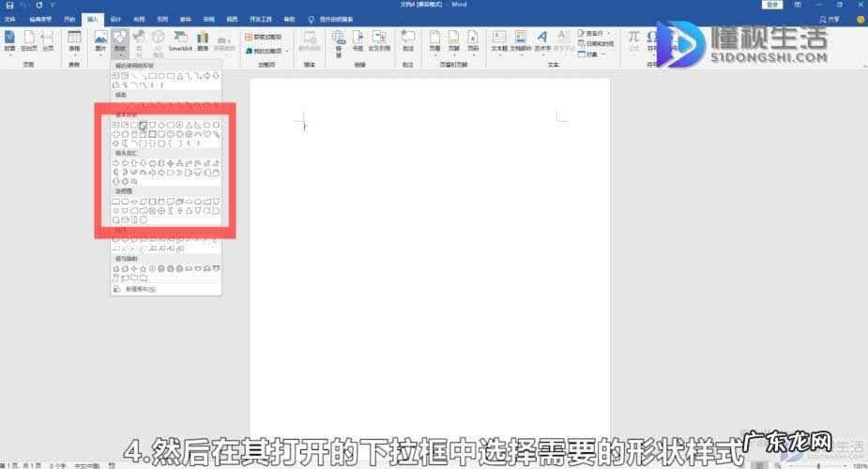Viewport: 868px width, 469px height.
Task: Open the 文档部件 (Quick Parts) dropdown
Action: (521, 41)
